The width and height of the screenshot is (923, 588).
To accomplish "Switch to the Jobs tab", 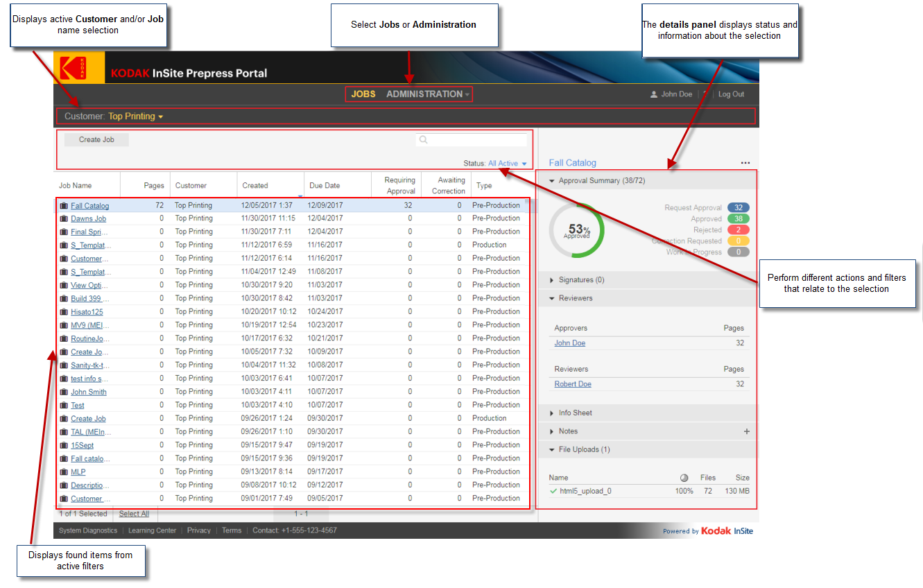I will 363,94.
